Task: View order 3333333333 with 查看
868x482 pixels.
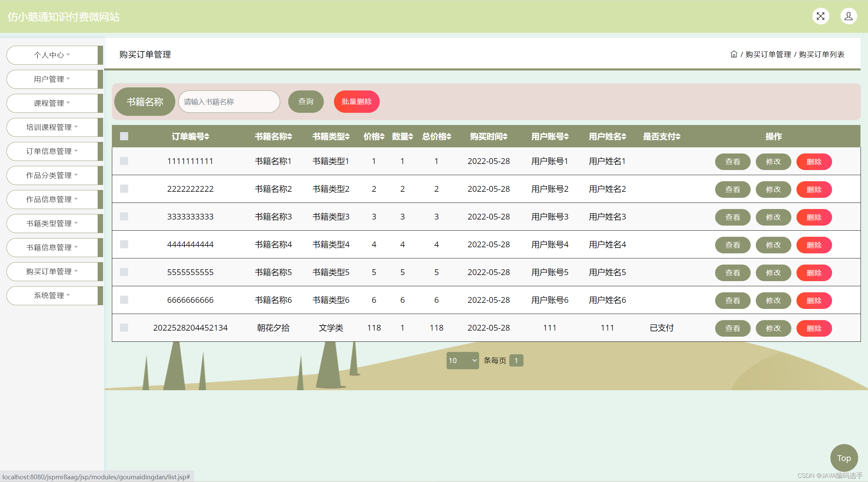Action: pyautogui.click(x=733, y=217)
